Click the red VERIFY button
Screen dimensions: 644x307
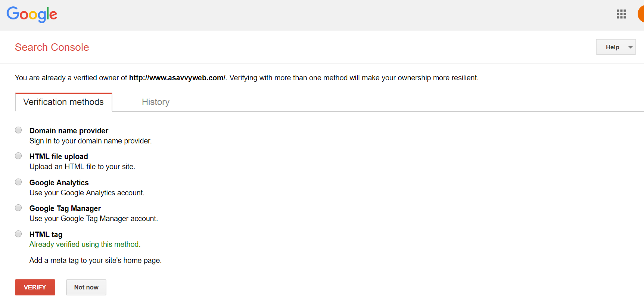pyautogui.click(x=35, y=287)
